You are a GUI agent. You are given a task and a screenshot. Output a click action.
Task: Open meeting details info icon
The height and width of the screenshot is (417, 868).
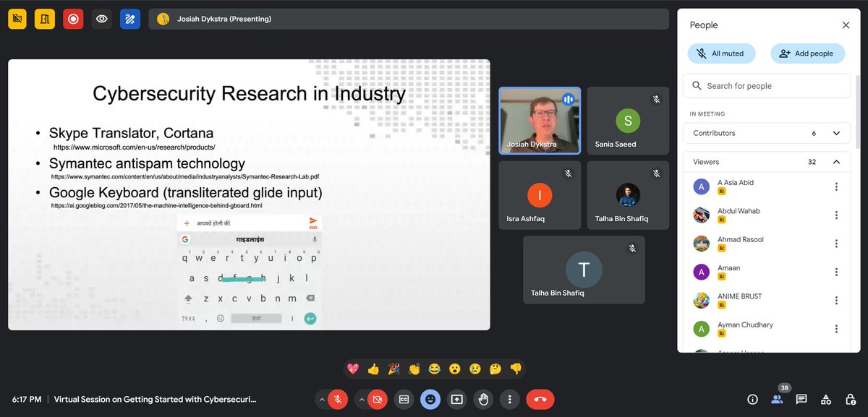point(752,399)
